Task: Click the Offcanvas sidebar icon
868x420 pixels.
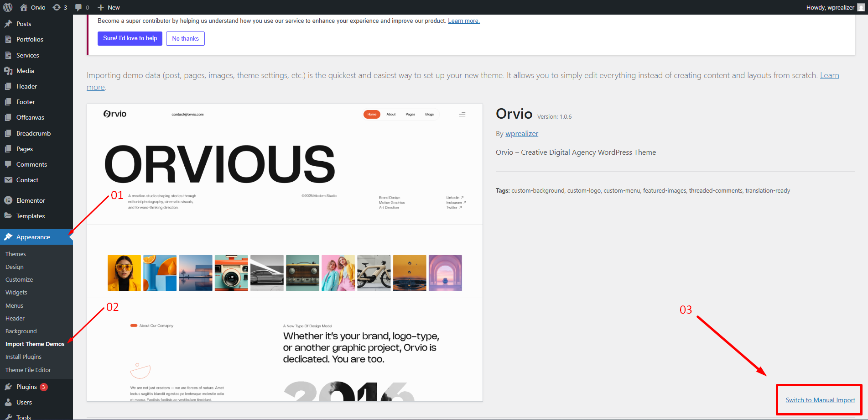Action: point(8,117)
